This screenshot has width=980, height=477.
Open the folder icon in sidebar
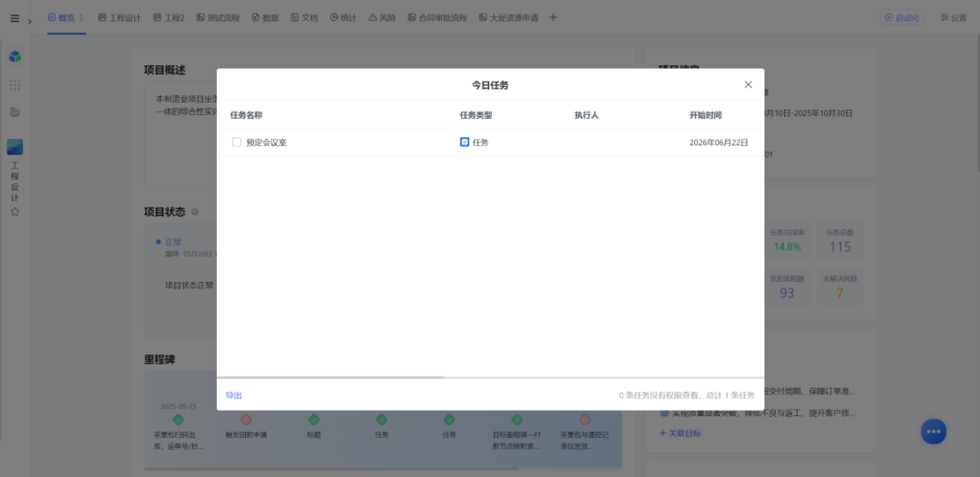pos(15,112)
